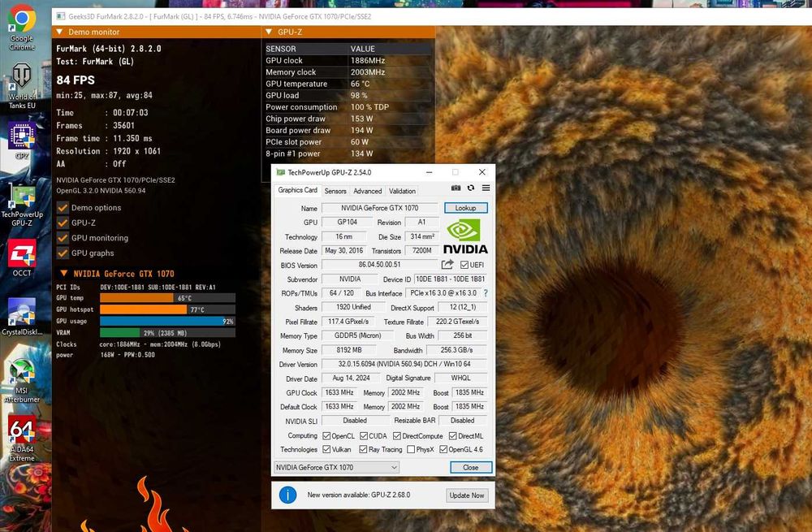
Task: Click the BIOS share/export icon
Action: point(447,265)
